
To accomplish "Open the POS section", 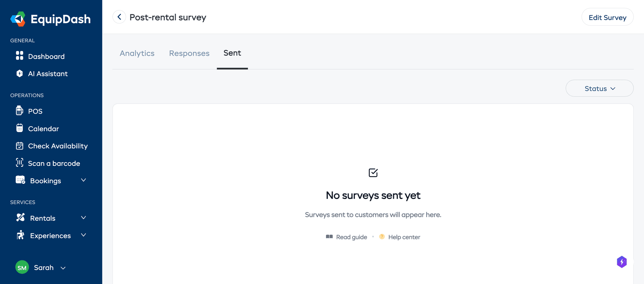I will point(35,111).
